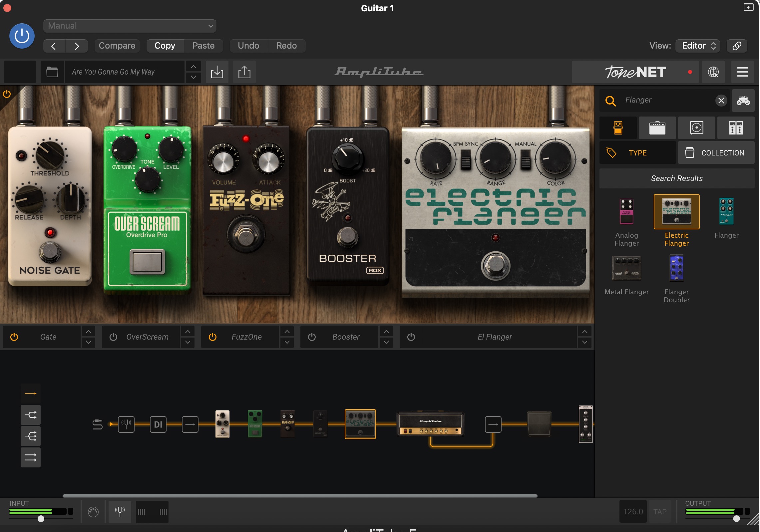760x532 pixels.
Task: Click the Undo button
Action: 248,46
